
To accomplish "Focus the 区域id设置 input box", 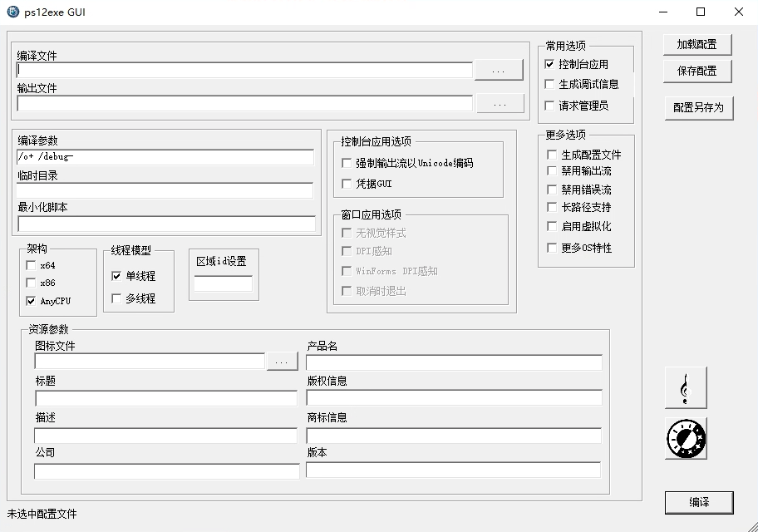I will (x=223, y=284).
